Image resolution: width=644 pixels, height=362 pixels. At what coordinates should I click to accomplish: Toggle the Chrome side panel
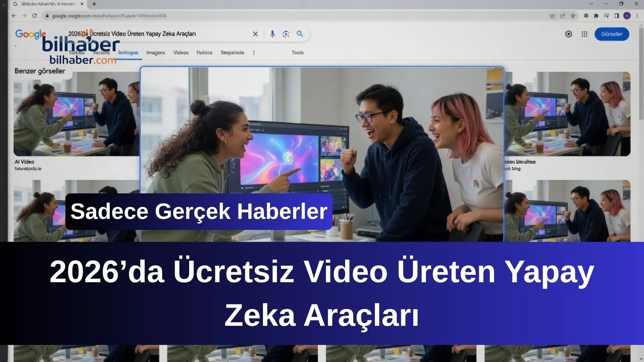pos(616,16)
